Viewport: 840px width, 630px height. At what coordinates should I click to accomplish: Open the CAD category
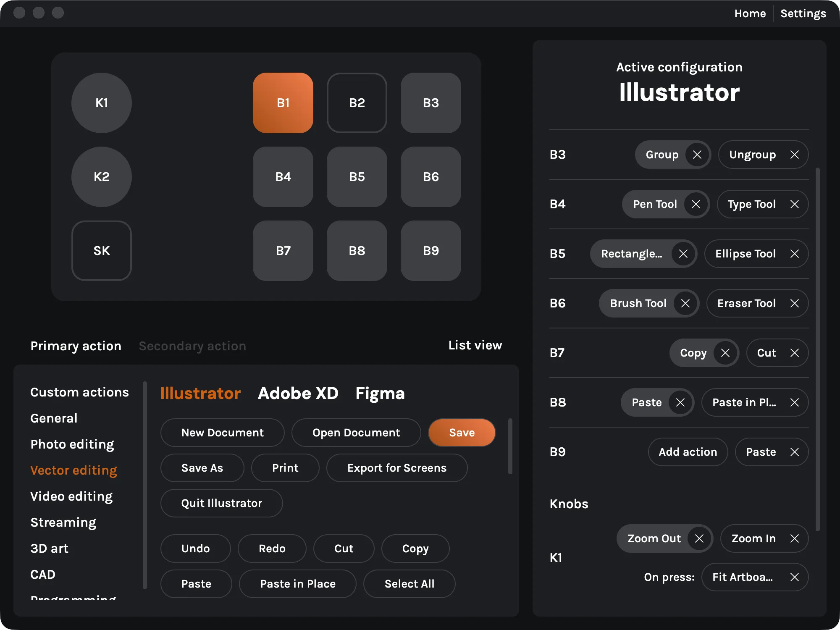coord(43,575)
